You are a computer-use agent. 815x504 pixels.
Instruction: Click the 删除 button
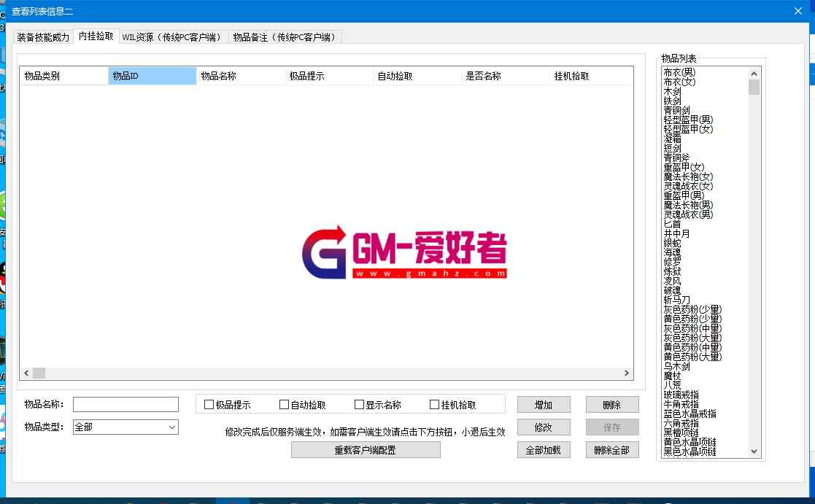[612, 405]
